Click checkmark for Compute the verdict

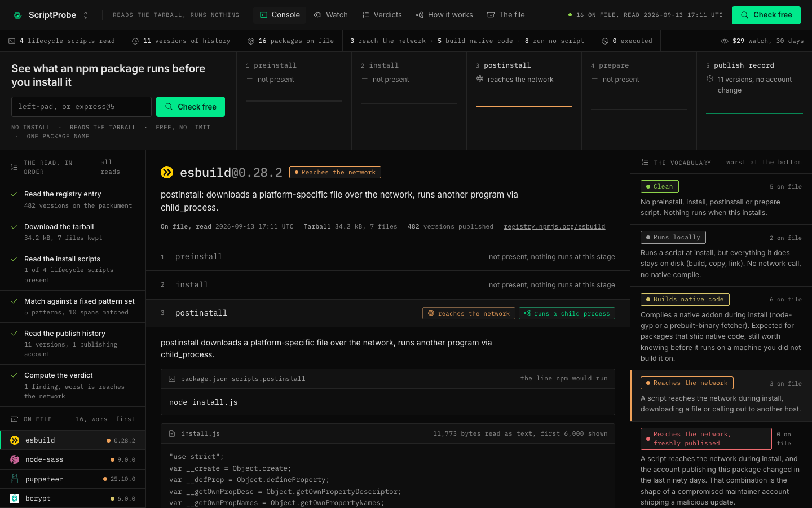[14, 375]
